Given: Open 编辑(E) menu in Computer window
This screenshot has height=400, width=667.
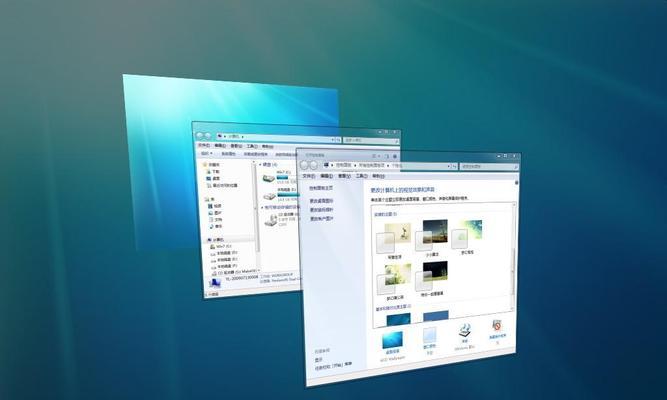Looking at the screenshot, I should 220,146.
